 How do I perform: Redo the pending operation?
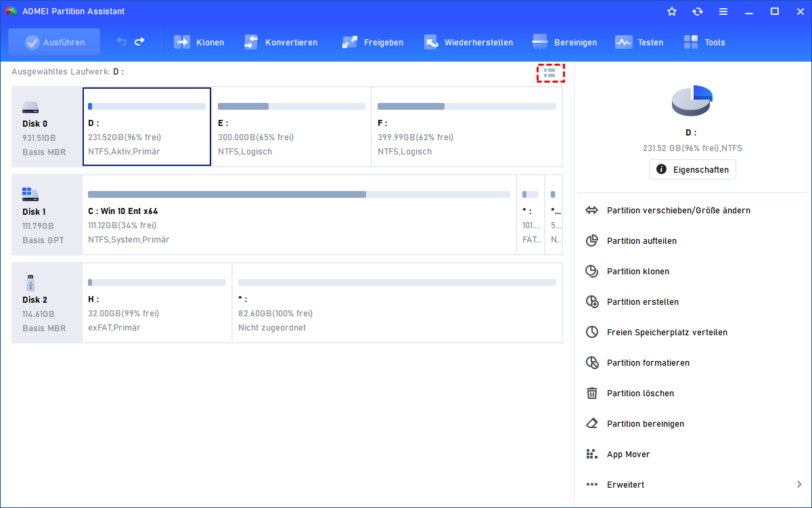pyautogui.click(x=139, y=42)
